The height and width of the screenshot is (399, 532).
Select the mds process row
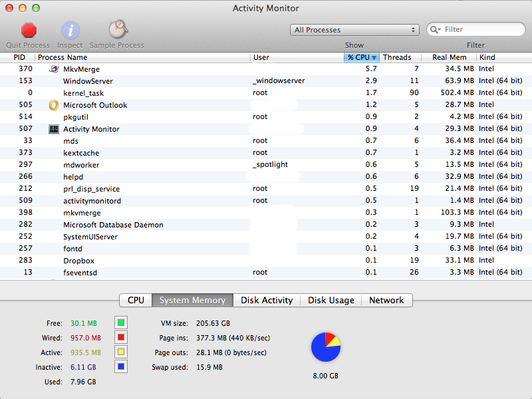266,141
